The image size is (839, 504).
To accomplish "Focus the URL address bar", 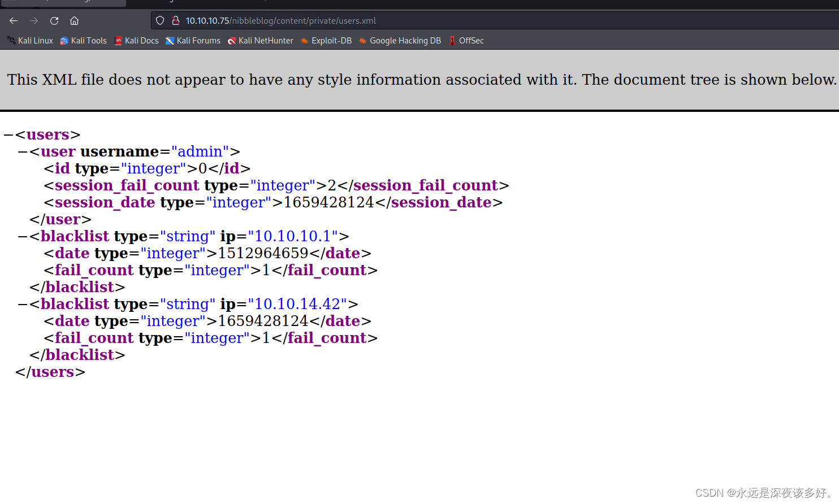I will [495, 21].
